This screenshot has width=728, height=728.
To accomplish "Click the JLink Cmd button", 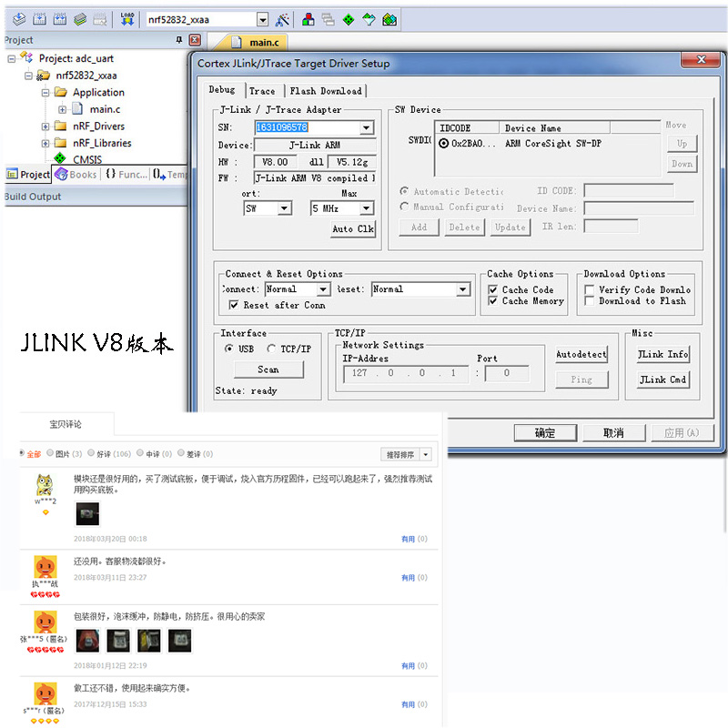I will coord(662,379).
